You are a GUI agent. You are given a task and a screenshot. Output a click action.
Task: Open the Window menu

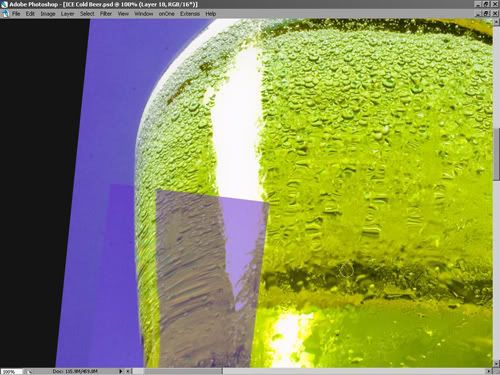point(144,14)
